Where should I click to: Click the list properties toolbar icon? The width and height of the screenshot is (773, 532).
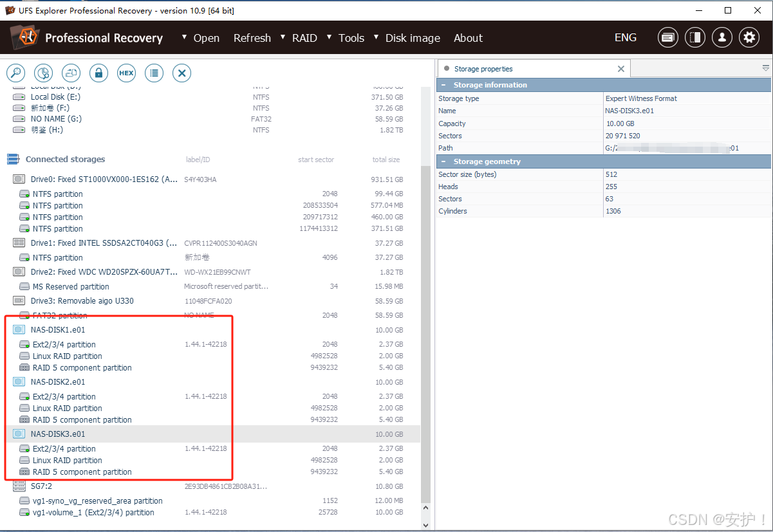click(x=154, y=73)
